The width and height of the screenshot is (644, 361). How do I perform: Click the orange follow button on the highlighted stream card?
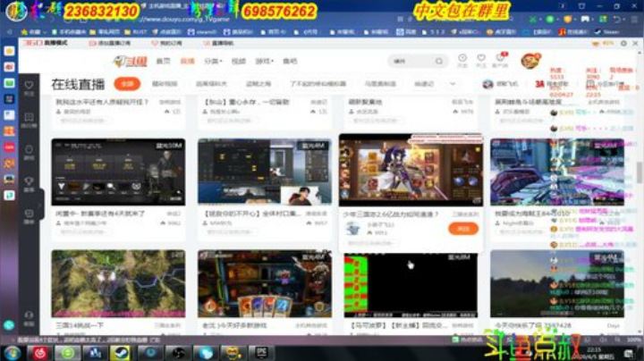click(463, 229)
